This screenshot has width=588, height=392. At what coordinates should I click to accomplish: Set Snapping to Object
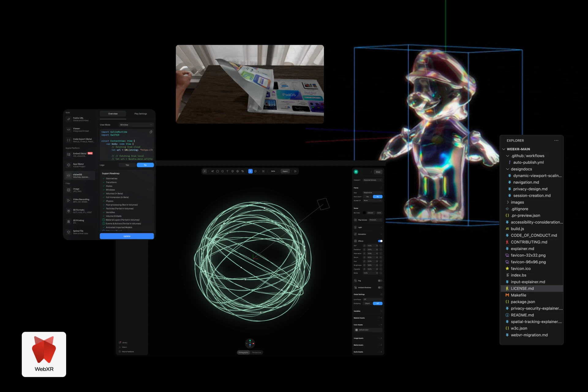click(x=367, y=303)
